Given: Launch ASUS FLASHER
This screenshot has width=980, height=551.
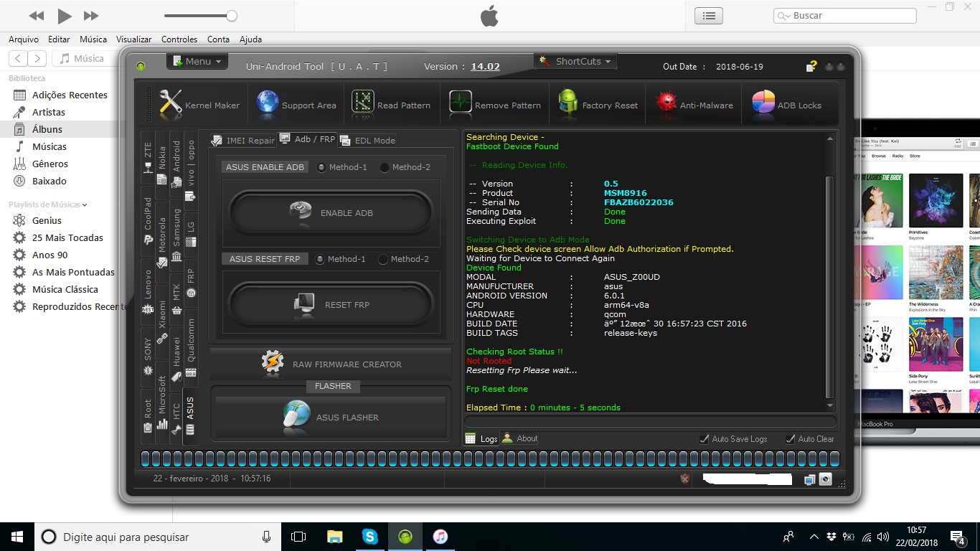Looking at the screenshot, I should click(x=331, y=417).
